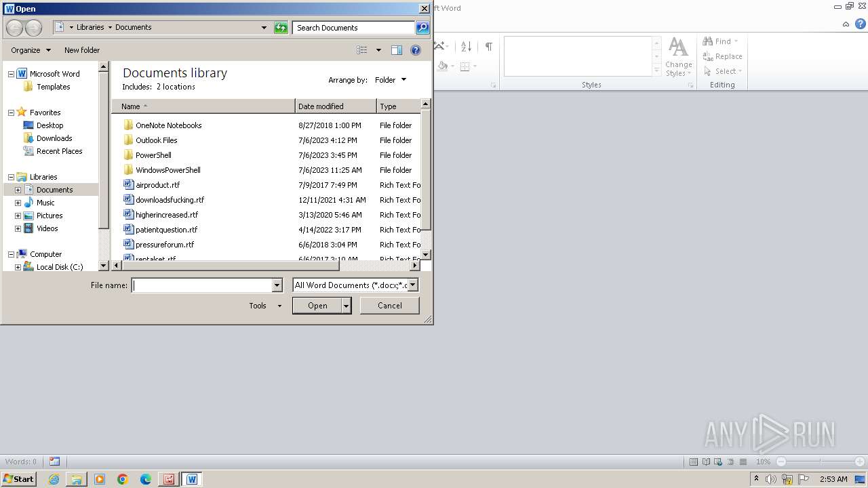Click the zoom out minus button
Image resolution: width=868 pixels, height=488 pixels.
[781, 462]
